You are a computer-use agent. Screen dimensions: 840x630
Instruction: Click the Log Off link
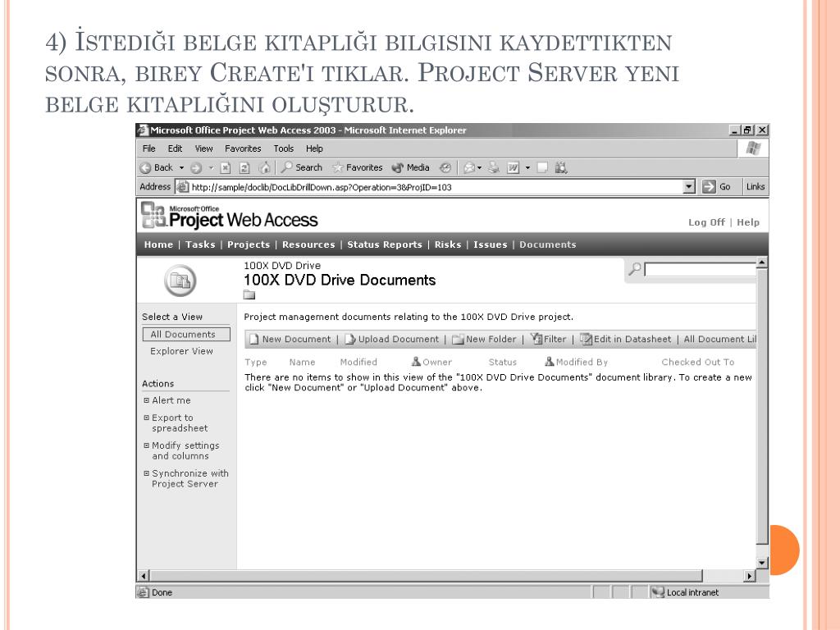[x=706, y=222]
